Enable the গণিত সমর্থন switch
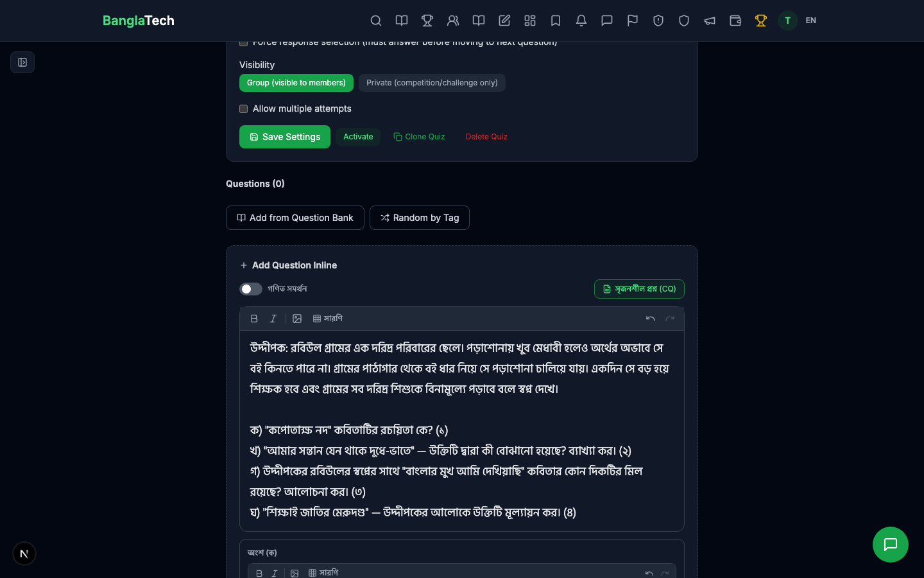The image size is (924, 578). pos(251,289)
